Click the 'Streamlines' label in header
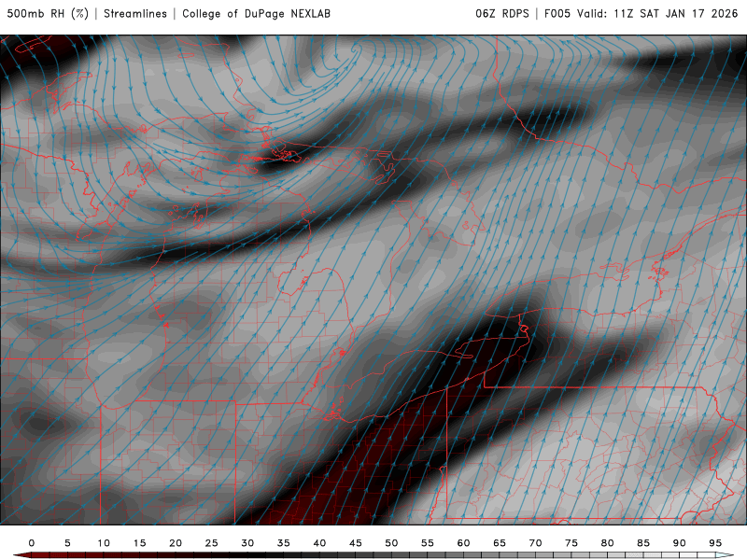 click(x=135, y=13)
